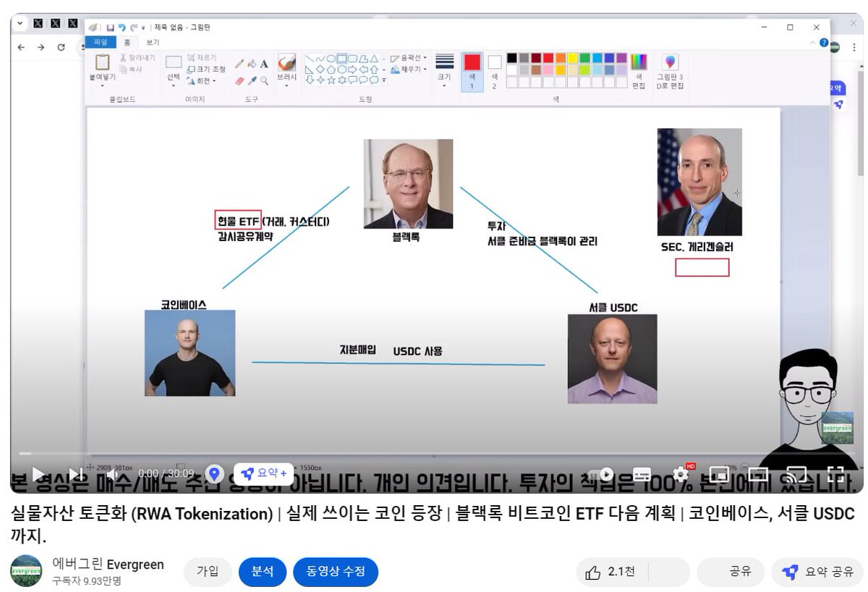Pick the oval shape in the shapes gallery
The height and width of the screenshot is (592, 868).
coord(331,59)
